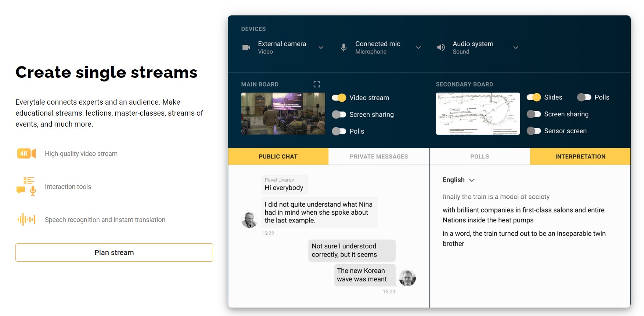The height and width of the screenshot is (316, 644).
Task: Click the 'External camera' device label
Action: pos(282,44)
